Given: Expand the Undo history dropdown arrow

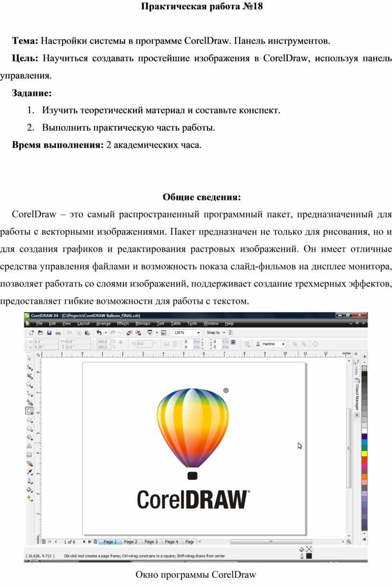Looking at the screenshot, I should (x=106, y=332).
